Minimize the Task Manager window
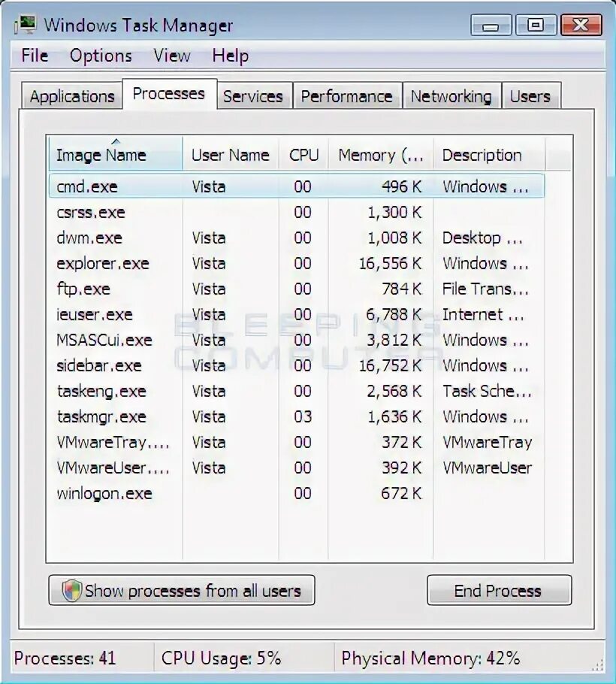Screen dimensions: 616x684 point(491,25)
